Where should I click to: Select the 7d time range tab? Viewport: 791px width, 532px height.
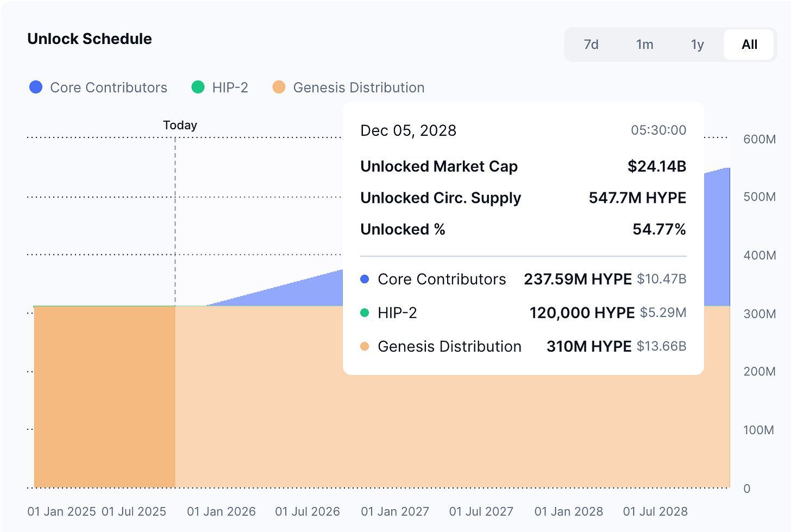coord(591,45)
